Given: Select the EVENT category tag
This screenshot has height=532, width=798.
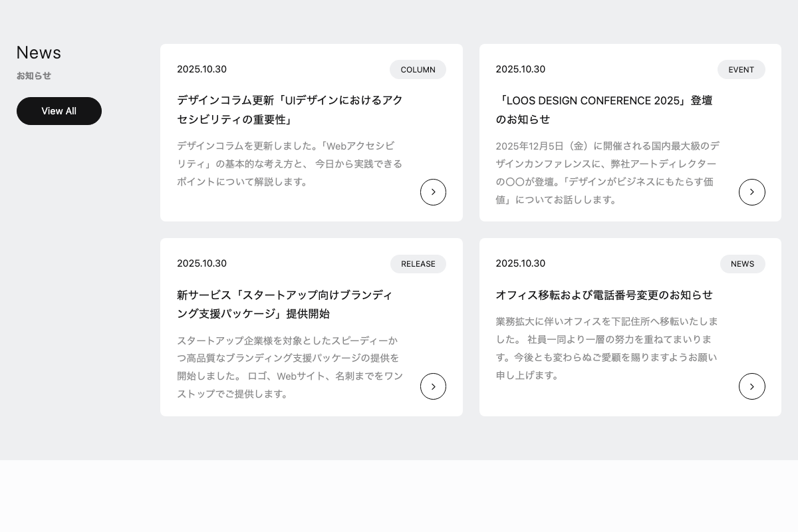Looking at the screenshot, I should (741, 69).
